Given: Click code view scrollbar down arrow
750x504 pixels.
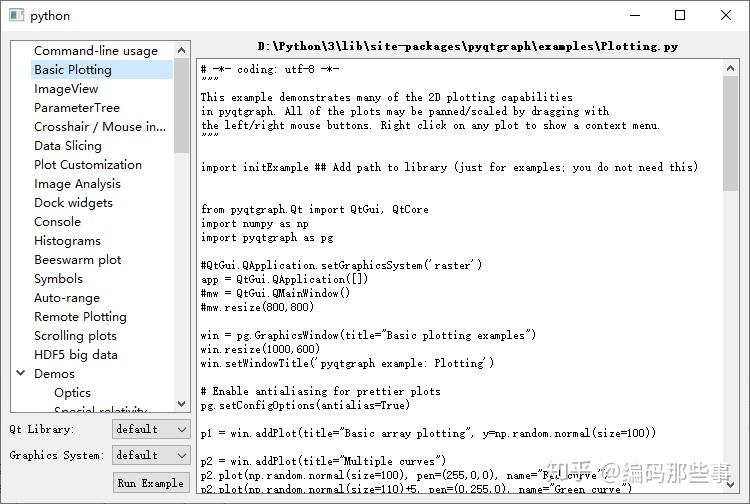Looking at the screenshot, I should 730,484.
